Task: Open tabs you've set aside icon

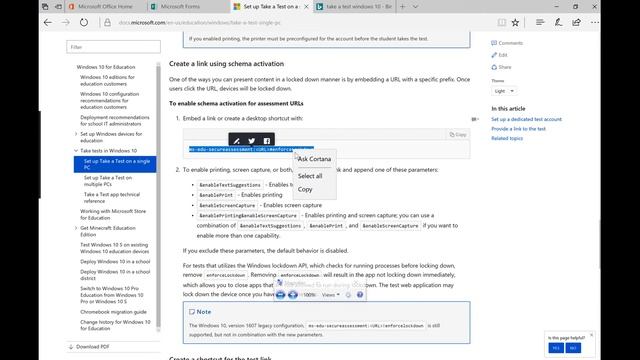Action: point(45,7)
